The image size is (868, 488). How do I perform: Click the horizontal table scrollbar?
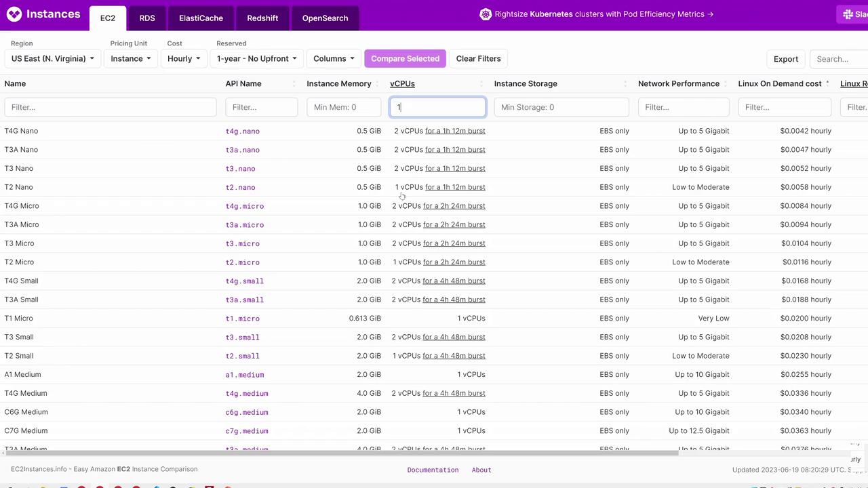pyautogui.click(x=339, y=453)
